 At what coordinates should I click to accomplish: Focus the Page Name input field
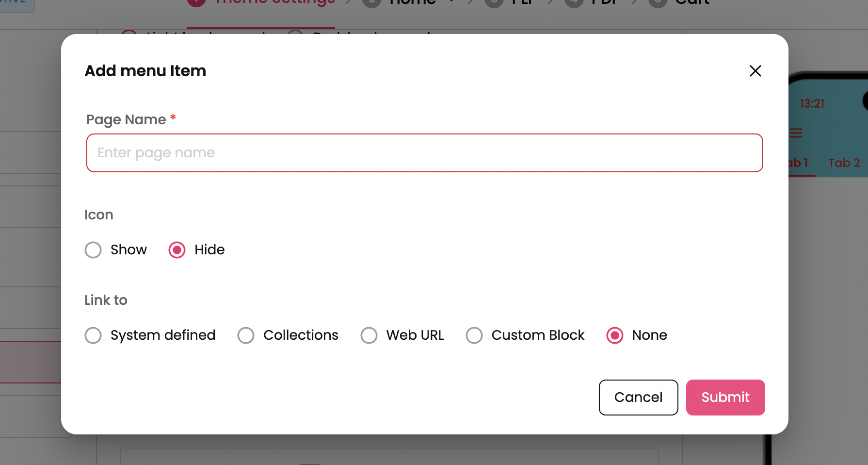[424, 153]
